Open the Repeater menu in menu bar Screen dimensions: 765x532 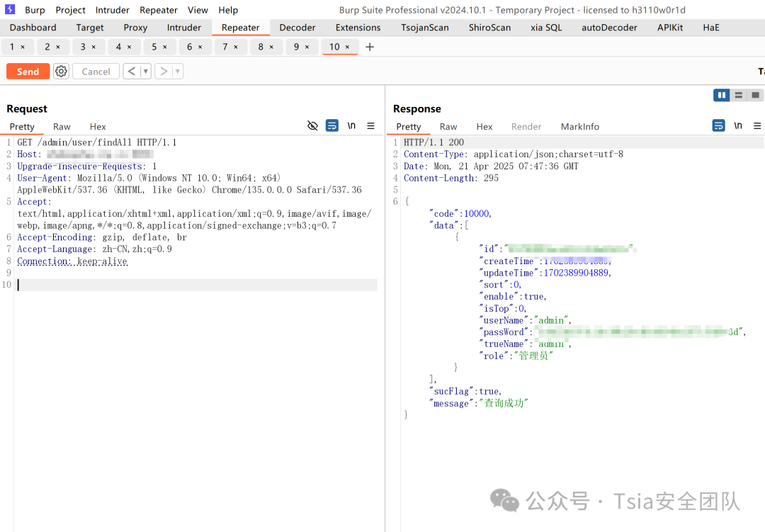pos(159,10)
